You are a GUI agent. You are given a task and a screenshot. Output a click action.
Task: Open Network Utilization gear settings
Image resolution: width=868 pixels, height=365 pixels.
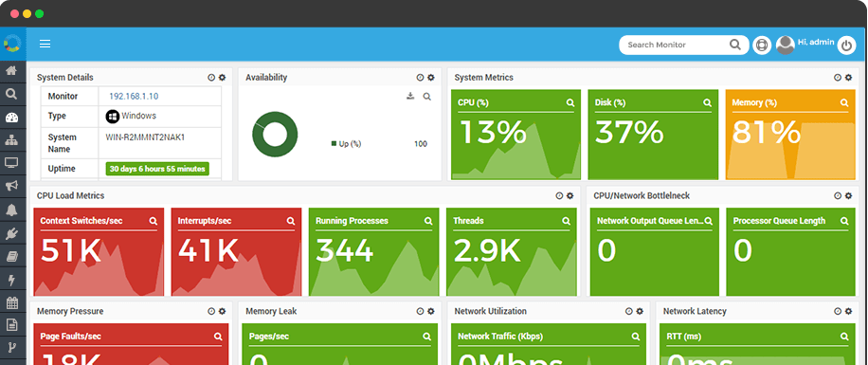[x=640, y=311]
